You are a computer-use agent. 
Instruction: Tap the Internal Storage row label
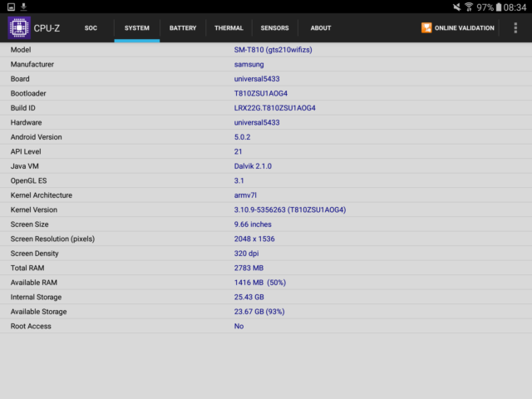[36, 298]
